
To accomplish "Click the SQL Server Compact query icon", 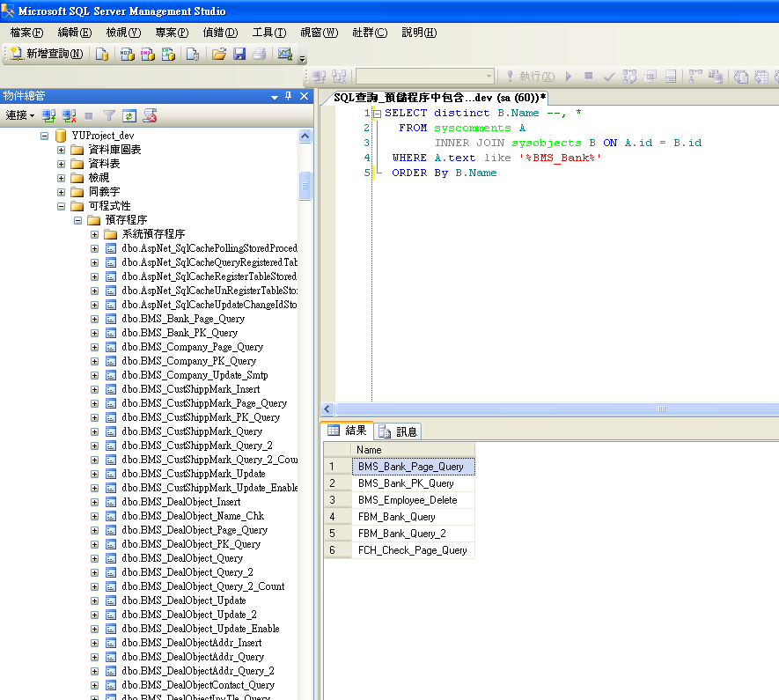I will [x=193, y=54].
